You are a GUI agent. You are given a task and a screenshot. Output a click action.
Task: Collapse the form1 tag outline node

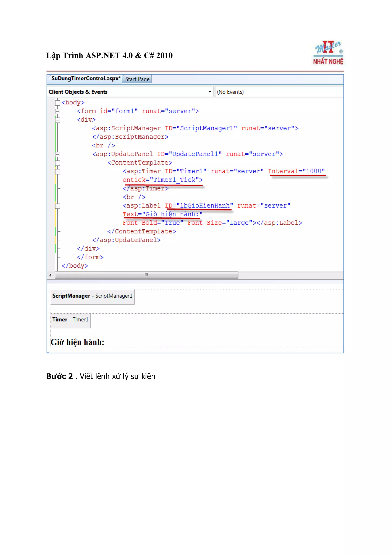tap(57, 111)
